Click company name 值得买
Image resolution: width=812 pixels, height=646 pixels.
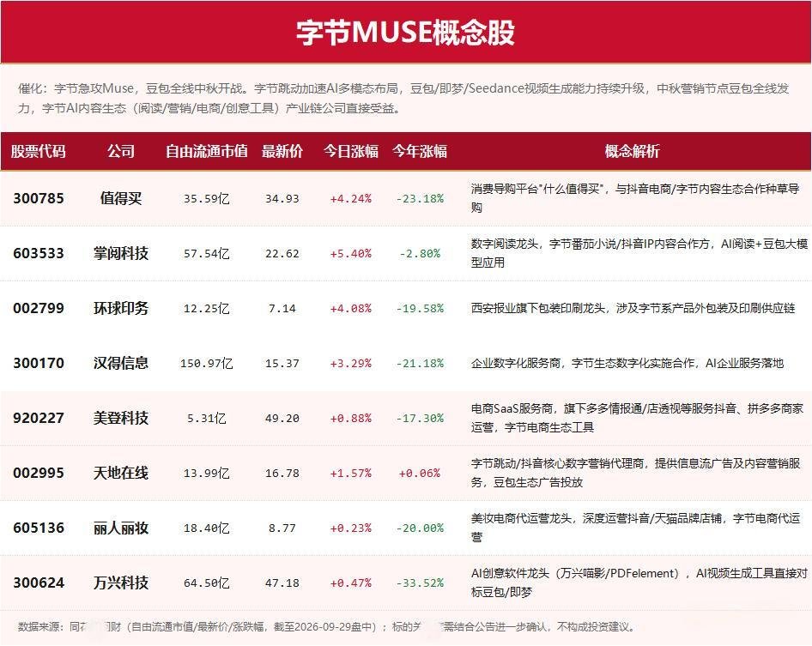click(x=121, y=198)
